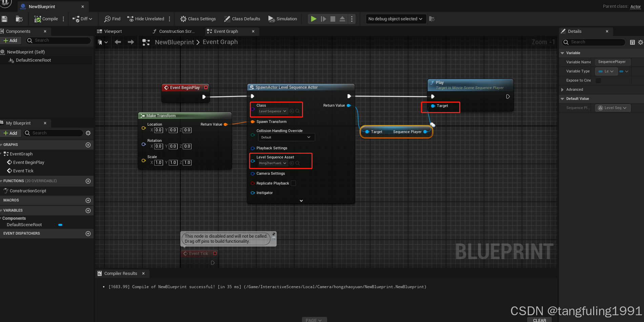Select the Sequence Player getter node
The image size is (644, 322).
click(396, 132)
